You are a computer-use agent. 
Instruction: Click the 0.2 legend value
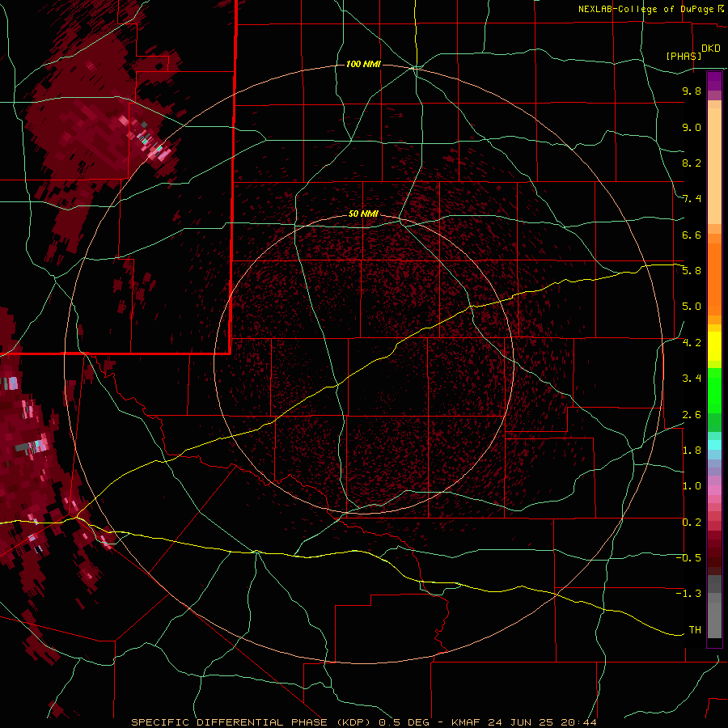tap(692, 523)
